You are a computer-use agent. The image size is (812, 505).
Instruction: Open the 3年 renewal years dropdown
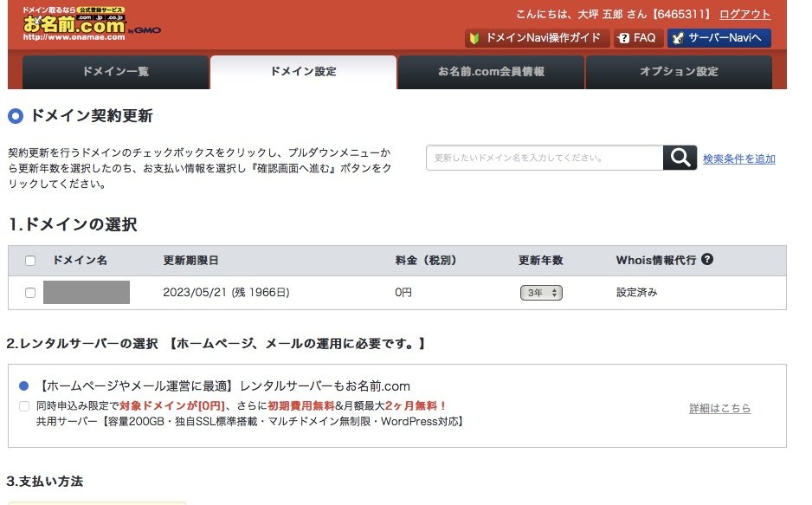click(541, 293)
